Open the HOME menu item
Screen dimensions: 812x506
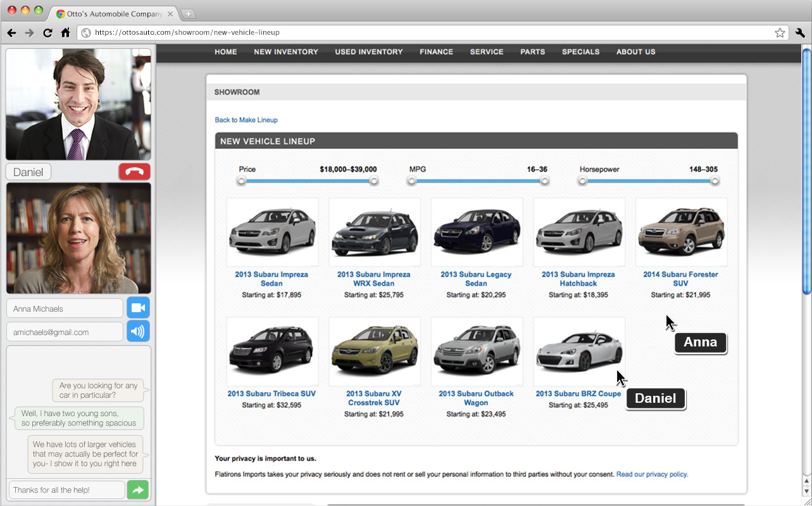click(x=226, y=52)
